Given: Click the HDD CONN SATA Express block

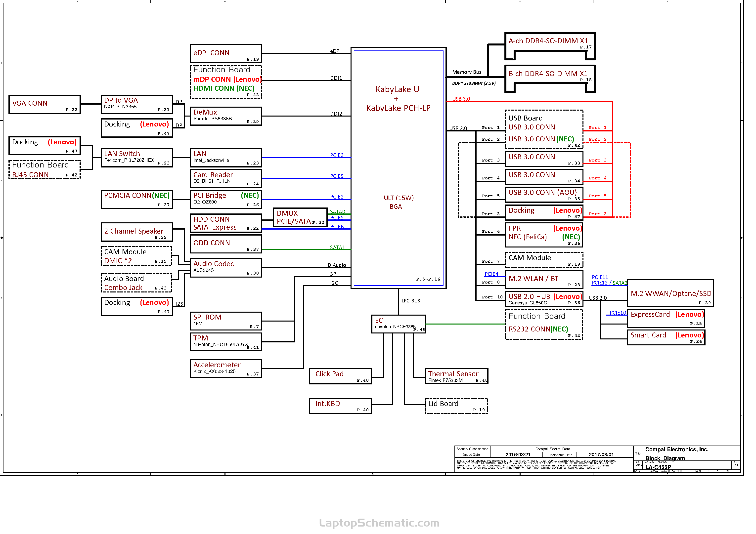Looking at the screenshot, I should pos(226,223).
